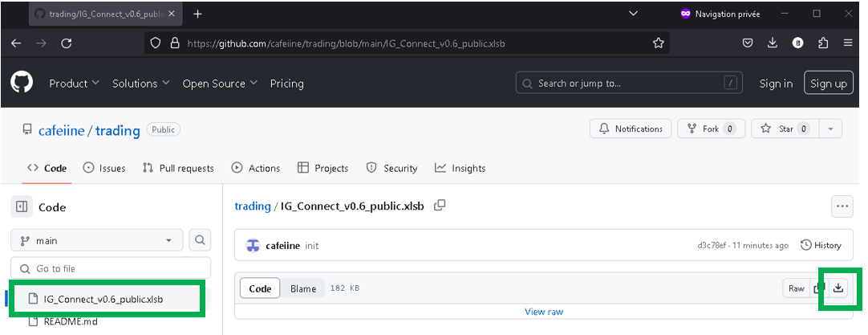Collapse the file tree side panel

[x=22, y=207]
